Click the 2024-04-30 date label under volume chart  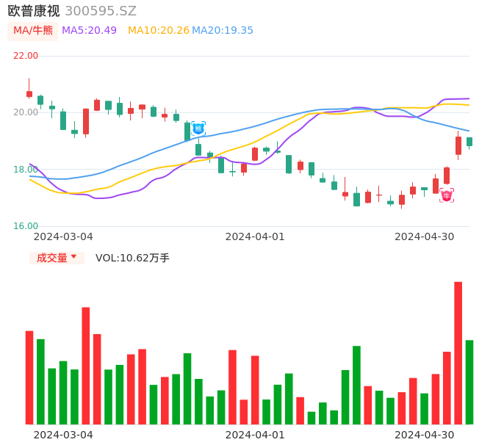(424, 435)
